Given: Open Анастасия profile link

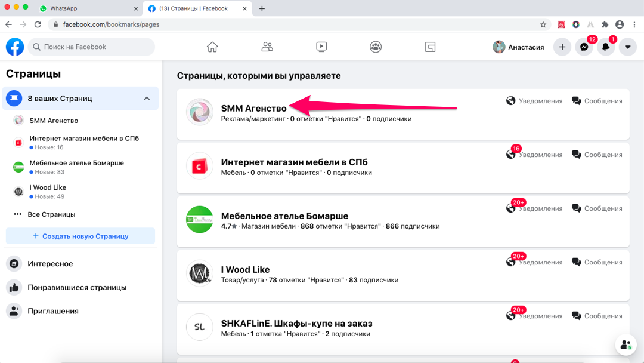Looking at the screenshot, I should [518, 47].
